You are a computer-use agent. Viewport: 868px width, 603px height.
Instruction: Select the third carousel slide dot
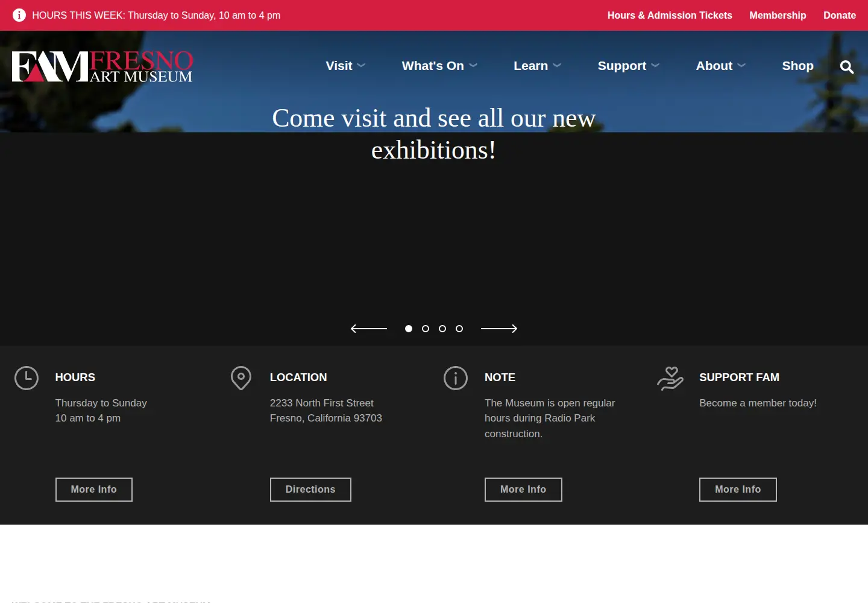click(442, 329)
